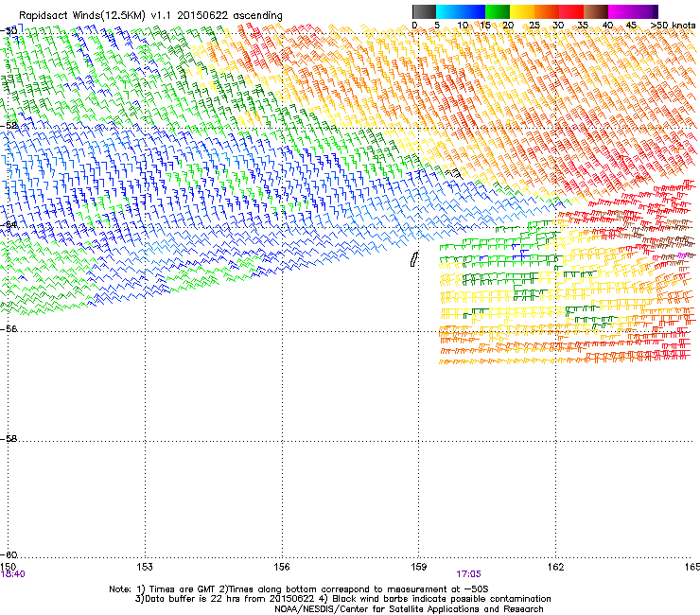Click the longitude label '153'

(x=145, y=567)
